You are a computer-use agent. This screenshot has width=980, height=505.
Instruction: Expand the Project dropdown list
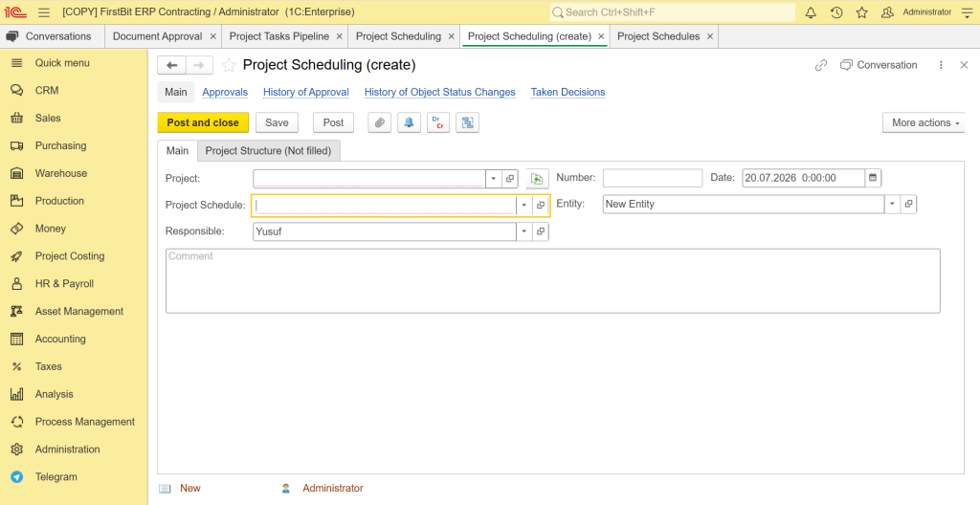(x=494, y=179)
